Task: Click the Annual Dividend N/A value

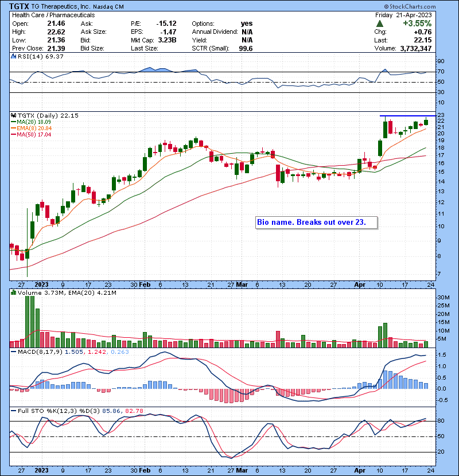Action: tap(247, 32)
